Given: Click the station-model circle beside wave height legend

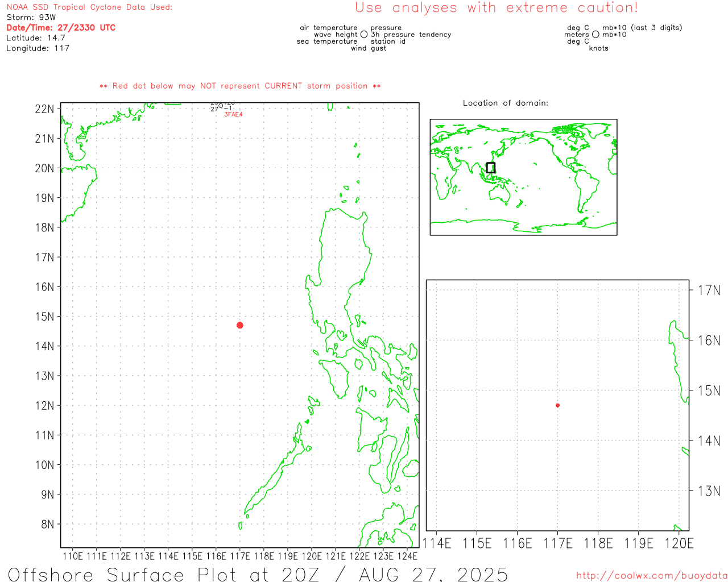Looking at the screenshot, I should [x=364, y=35].
